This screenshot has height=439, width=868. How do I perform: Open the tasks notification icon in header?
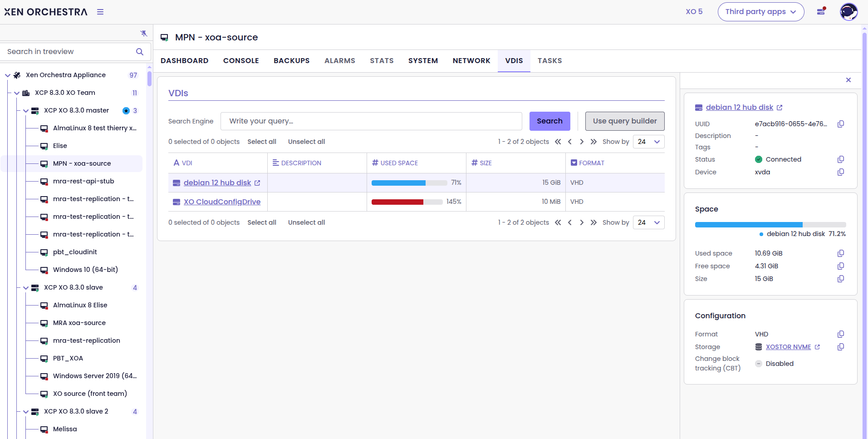821,11
